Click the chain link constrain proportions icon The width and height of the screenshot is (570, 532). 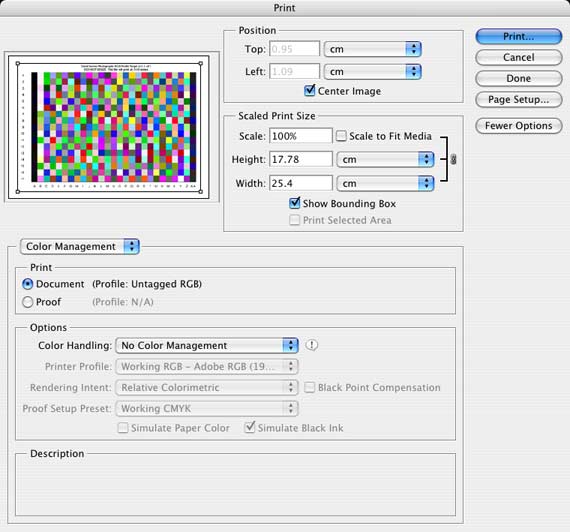(x=453, y=159)
